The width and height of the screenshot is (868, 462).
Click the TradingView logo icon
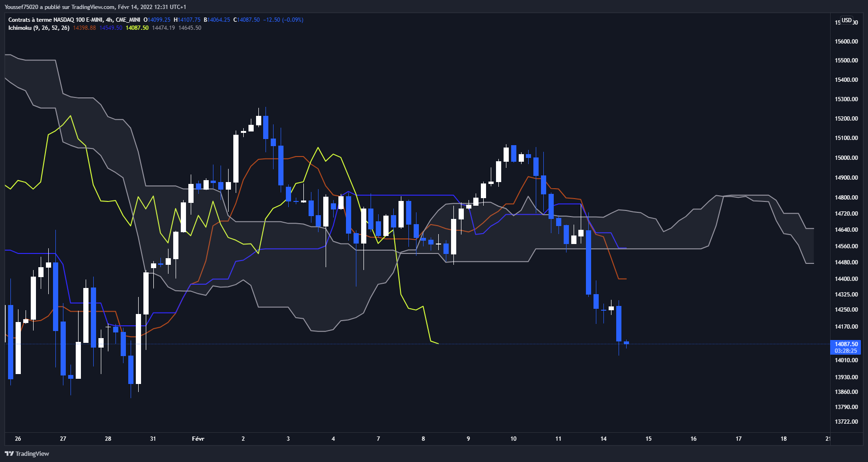tap(9, 453)
